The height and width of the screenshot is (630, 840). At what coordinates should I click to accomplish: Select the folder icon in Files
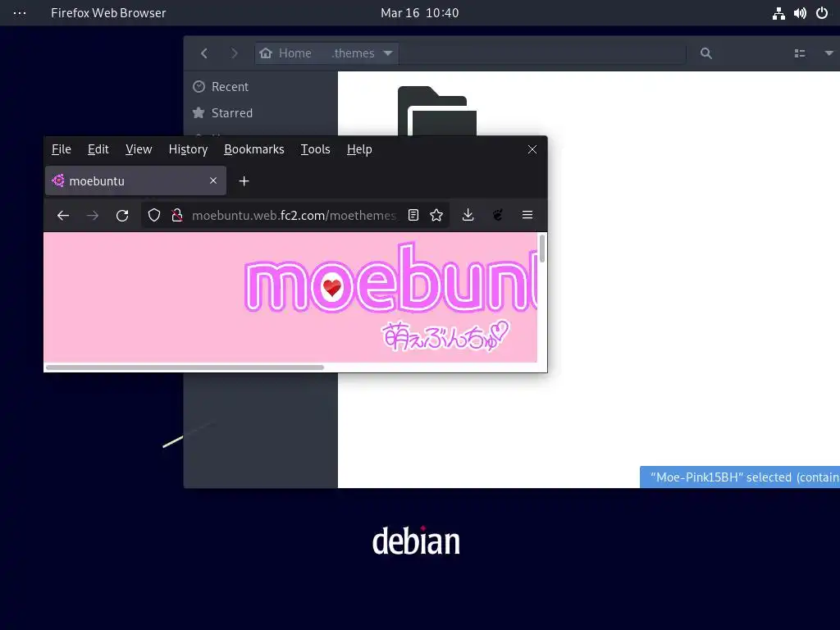pos(436,111)
